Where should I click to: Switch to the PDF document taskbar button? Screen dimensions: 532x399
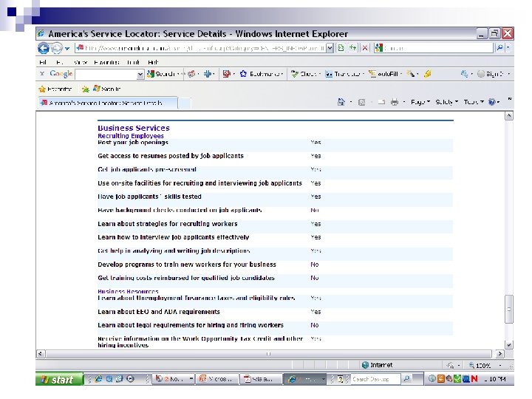(262, 379)
